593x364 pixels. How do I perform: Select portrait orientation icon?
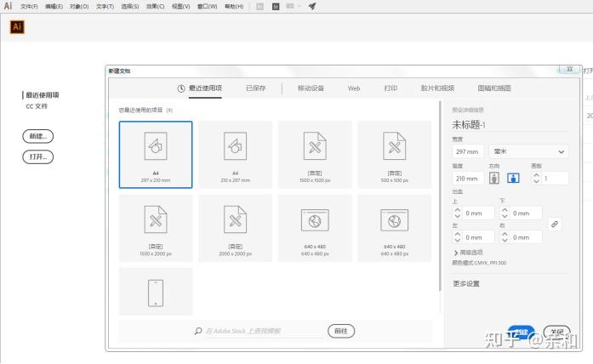[494, 178]
